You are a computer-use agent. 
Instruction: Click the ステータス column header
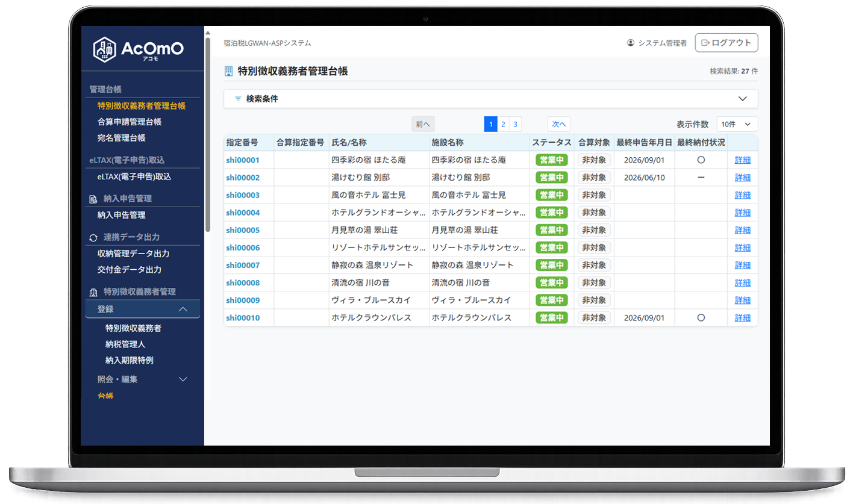[552, 143]
